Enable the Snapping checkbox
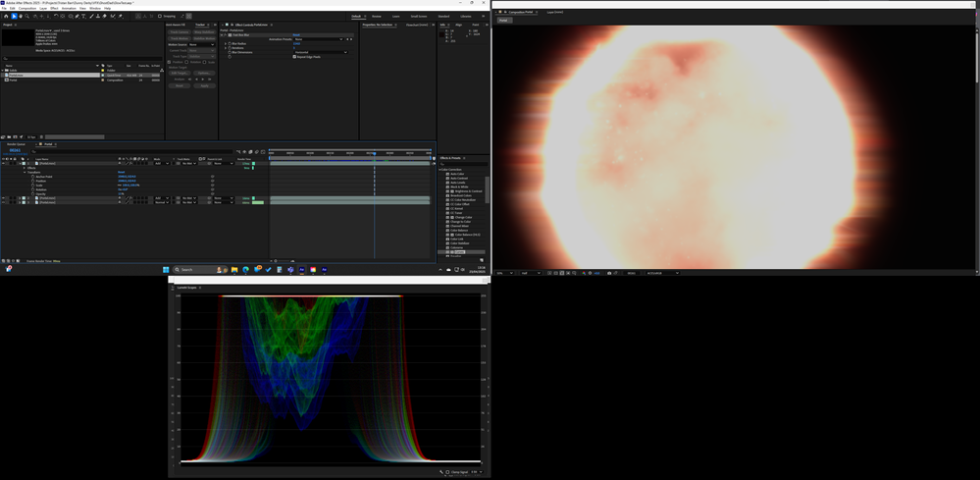This screenshot has height=480, width=980. coord(161,16)
